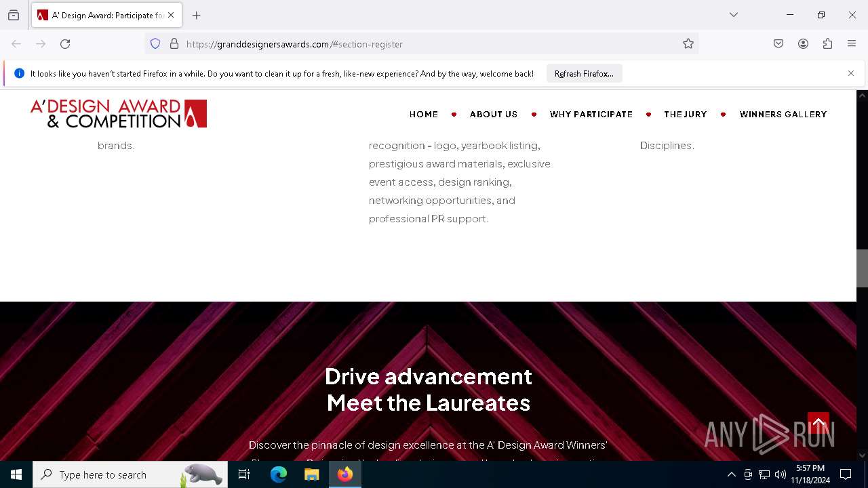Open THE JURY menu item

(x=686, y=115)
